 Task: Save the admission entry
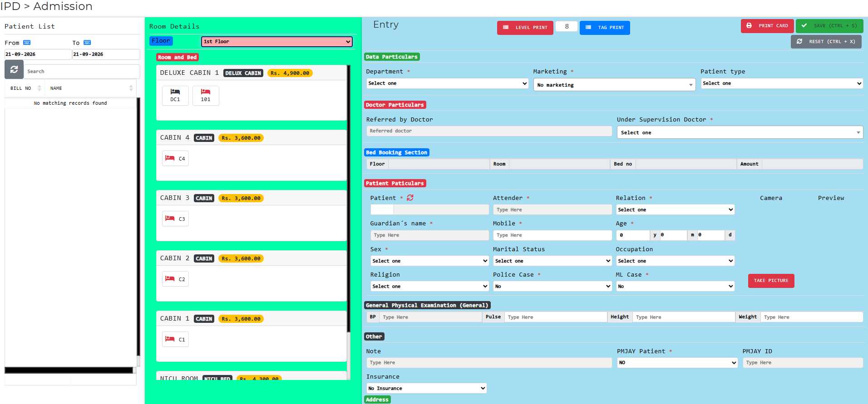click(x=829, y=26)
